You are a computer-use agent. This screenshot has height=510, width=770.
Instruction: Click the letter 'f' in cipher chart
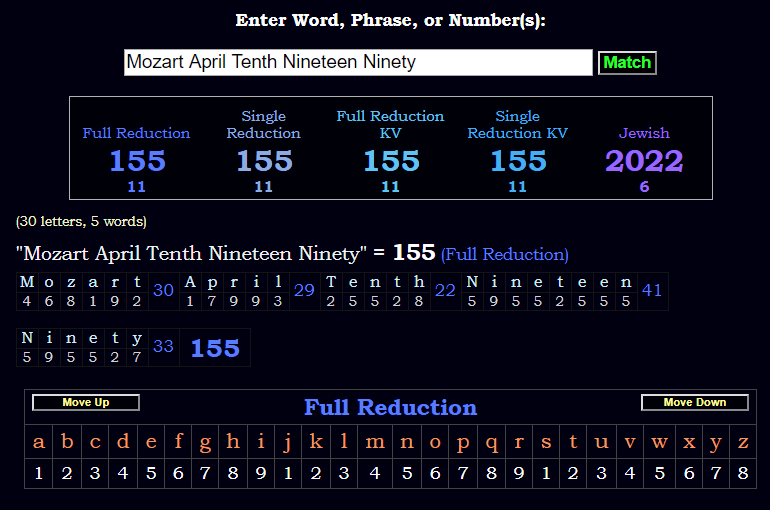point(178,442)
